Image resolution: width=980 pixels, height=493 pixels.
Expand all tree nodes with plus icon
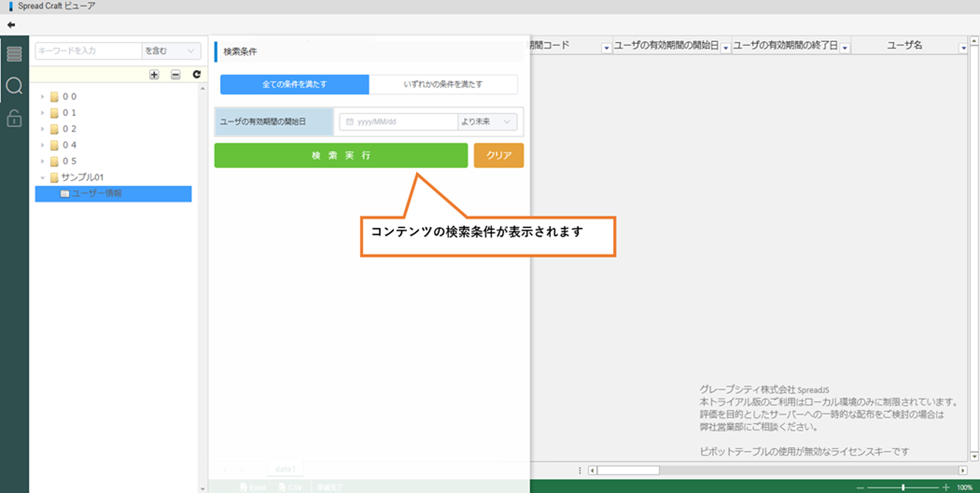pyautogui.click(x=154, y=75)
